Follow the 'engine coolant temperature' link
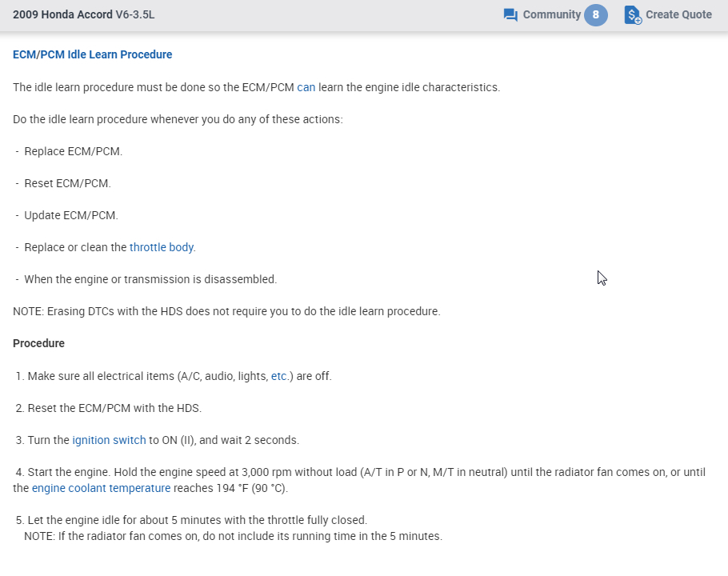Image resolution: width=728 pixels, height=576 pixels. tap(101, 488)
